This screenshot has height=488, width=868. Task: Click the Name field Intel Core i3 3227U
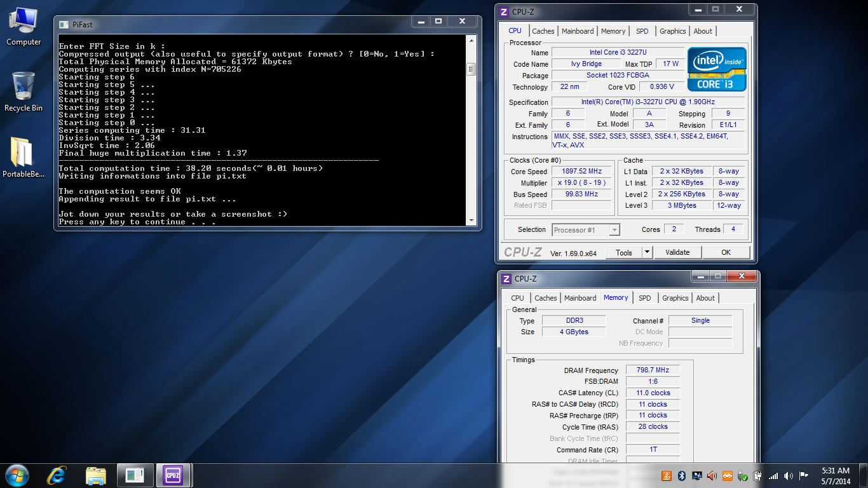click(618, 52)
